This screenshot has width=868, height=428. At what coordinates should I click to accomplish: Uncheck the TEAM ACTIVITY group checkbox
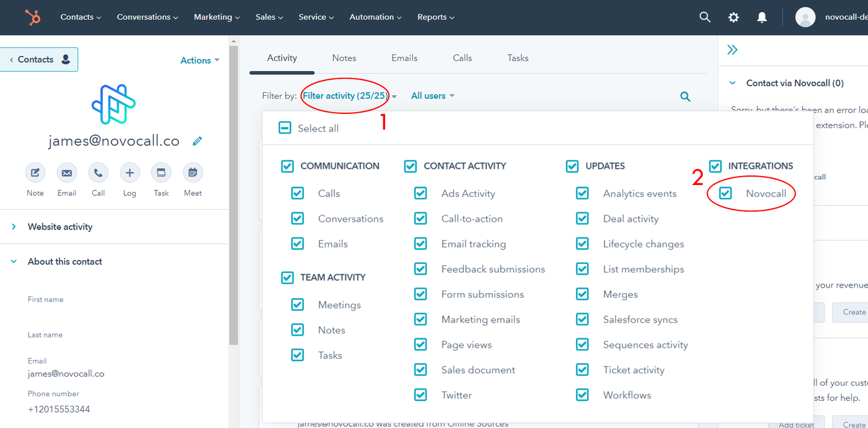tap(288, 277)
